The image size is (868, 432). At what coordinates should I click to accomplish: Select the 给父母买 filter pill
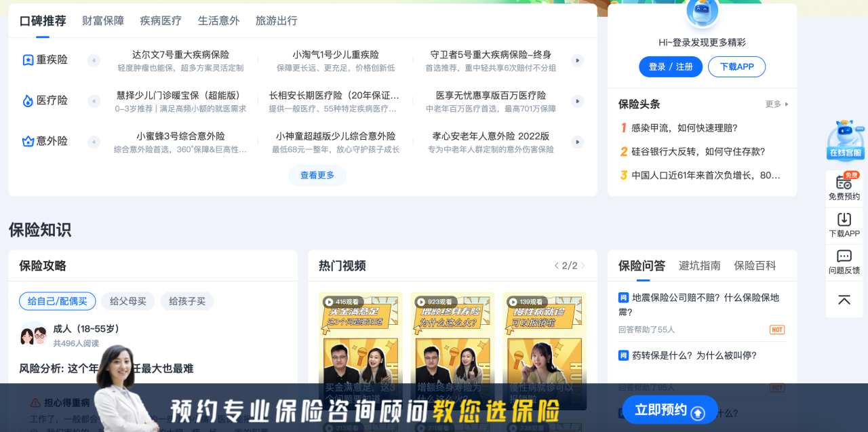coord(128,301)
